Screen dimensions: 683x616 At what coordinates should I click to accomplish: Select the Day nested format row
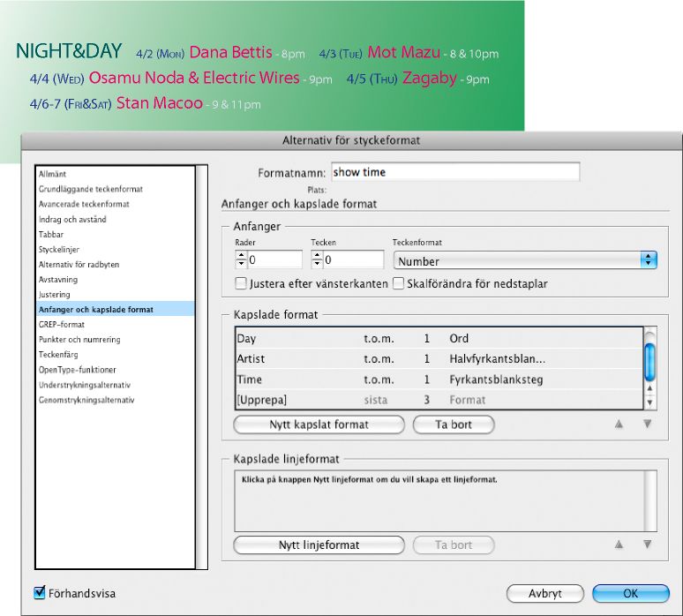coord(439,338)
